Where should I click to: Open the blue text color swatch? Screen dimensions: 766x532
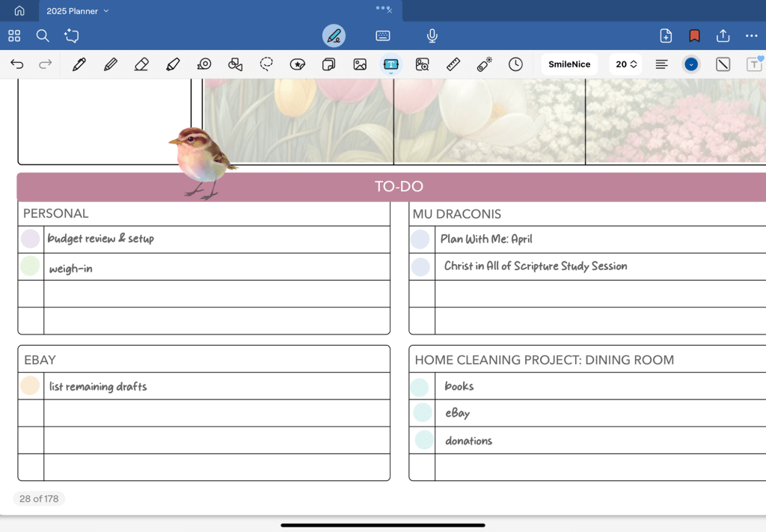[x=691, y=64]
